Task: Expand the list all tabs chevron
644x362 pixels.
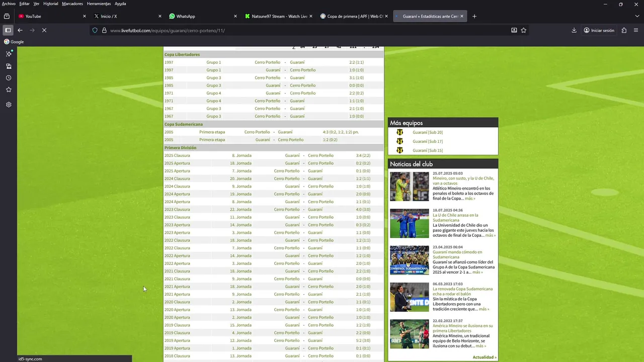Action: pos(637,16)
